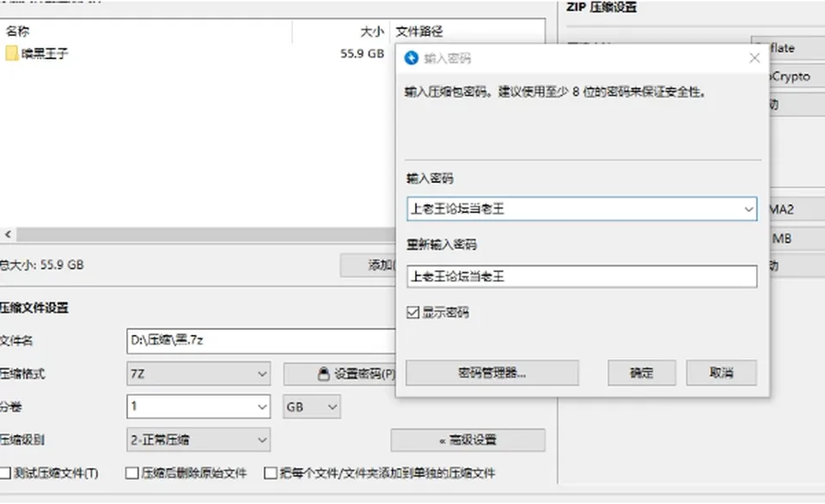This screenshot has height=504, width=825.
Task: Click the 文件名 path field
Action: [x=261, y=341]
